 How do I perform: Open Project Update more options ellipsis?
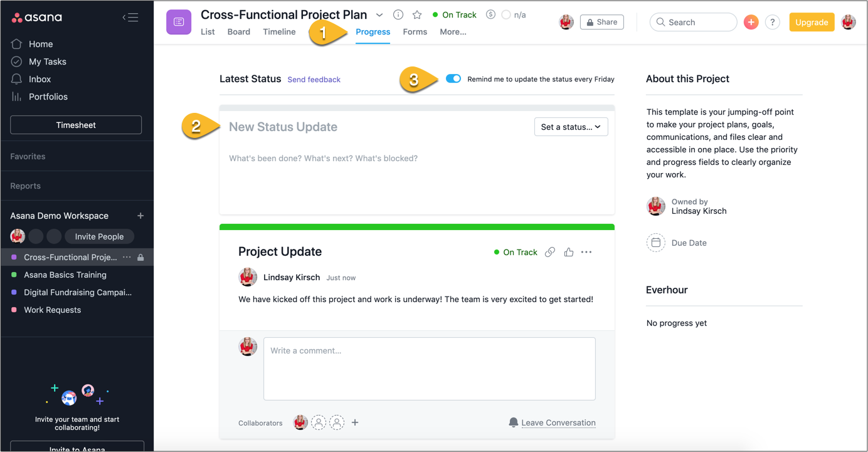586,252
